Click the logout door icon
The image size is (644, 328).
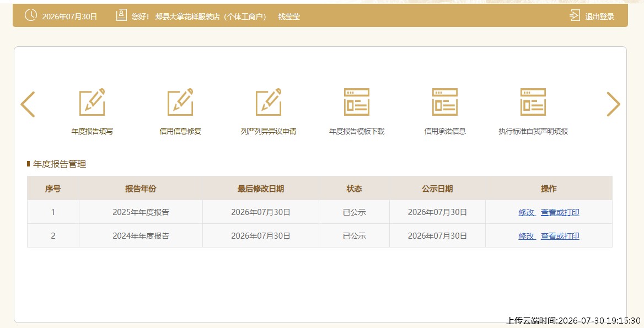[575, 15]
